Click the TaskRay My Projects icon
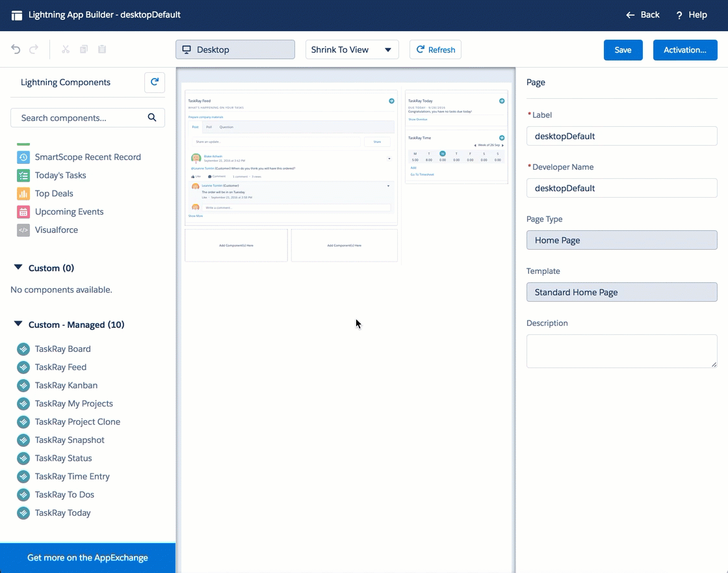Screen dimensions: 728x573 pos(23,403)
